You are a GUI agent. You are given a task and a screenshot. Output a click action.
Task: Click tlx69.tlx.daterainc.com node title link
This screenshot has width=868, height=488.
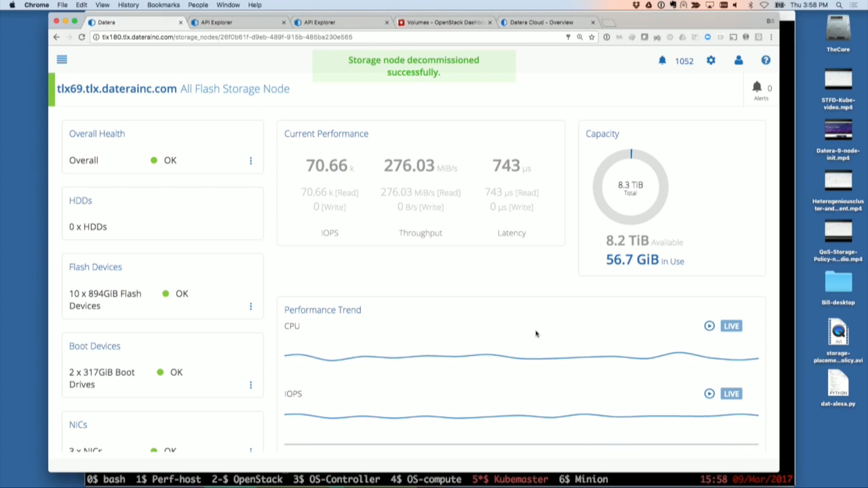116,89
